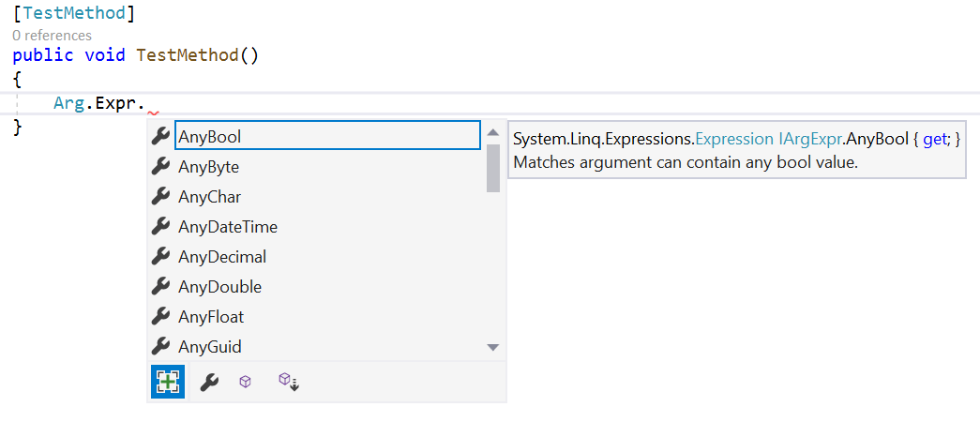Click the 0 references CodeLens link
This screenshot has width=980, height=437.
point(52,36)
